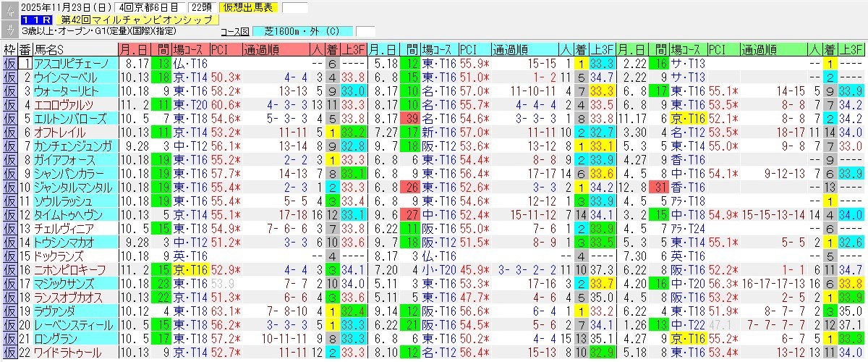Click the down arrow to go to next race
Viewport: 868px width, 362px height.
tap(9, 30)
